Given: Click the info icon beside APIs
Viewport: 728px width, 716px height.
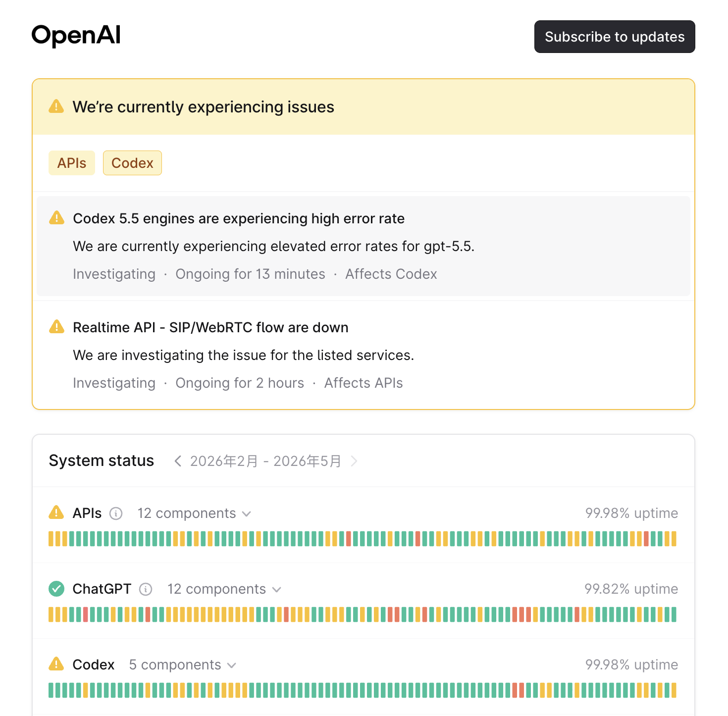Looking at the screenshot, I should [x=116, y=513].
